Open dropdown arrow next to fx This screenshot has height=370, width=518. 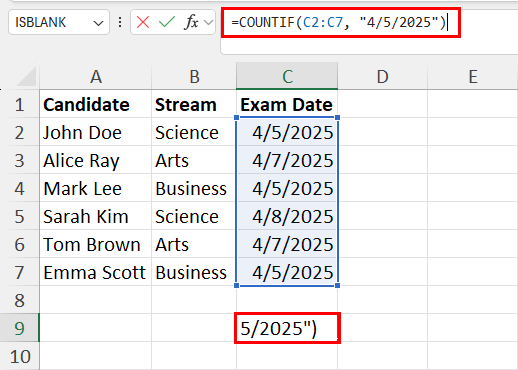coord(208,22)
